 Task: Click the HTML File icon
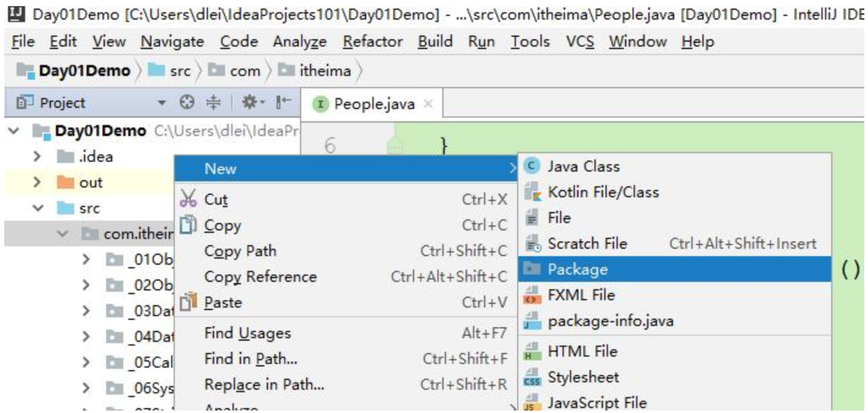point(532,352)
